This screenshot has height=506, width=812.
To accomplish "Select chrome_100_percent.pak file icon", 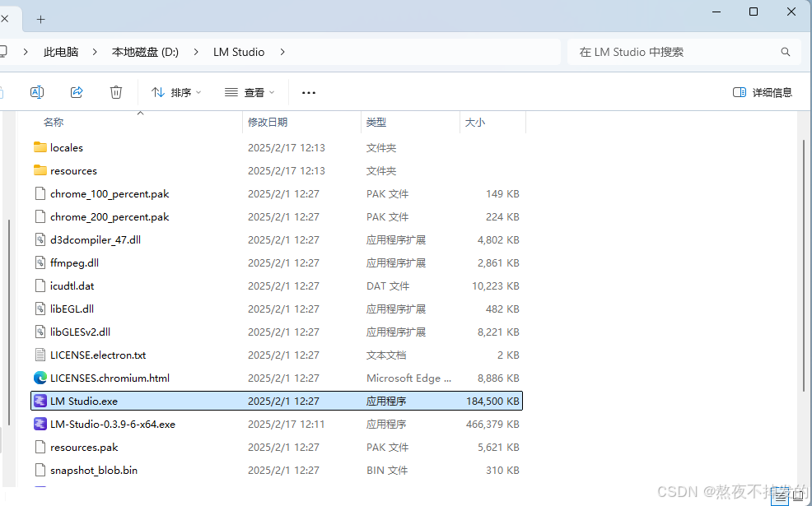I will (x=40, y=194).
